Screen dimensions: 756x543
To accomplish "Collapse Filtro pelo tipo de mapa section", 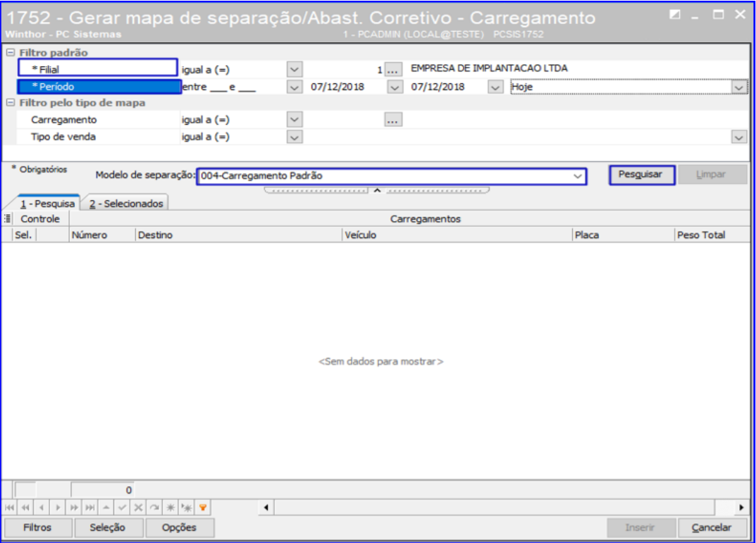I will 11,103.
